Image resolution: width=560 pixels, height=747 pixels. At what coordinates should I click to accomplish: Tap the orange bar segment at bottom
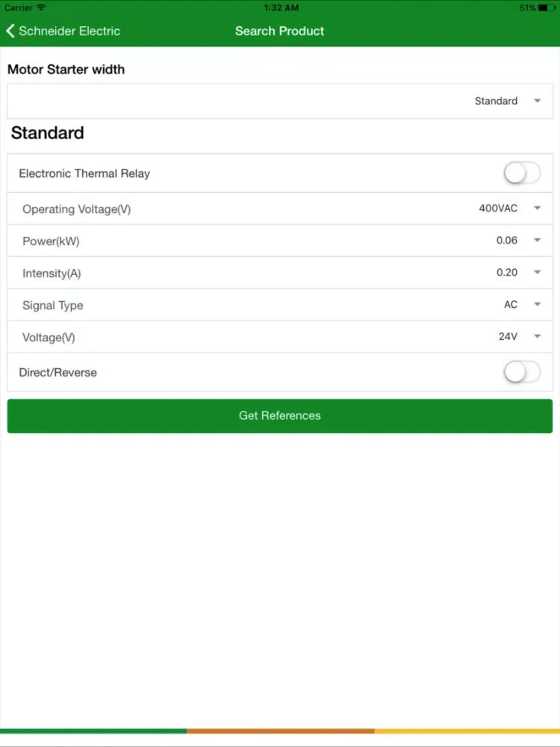point(280,731)
